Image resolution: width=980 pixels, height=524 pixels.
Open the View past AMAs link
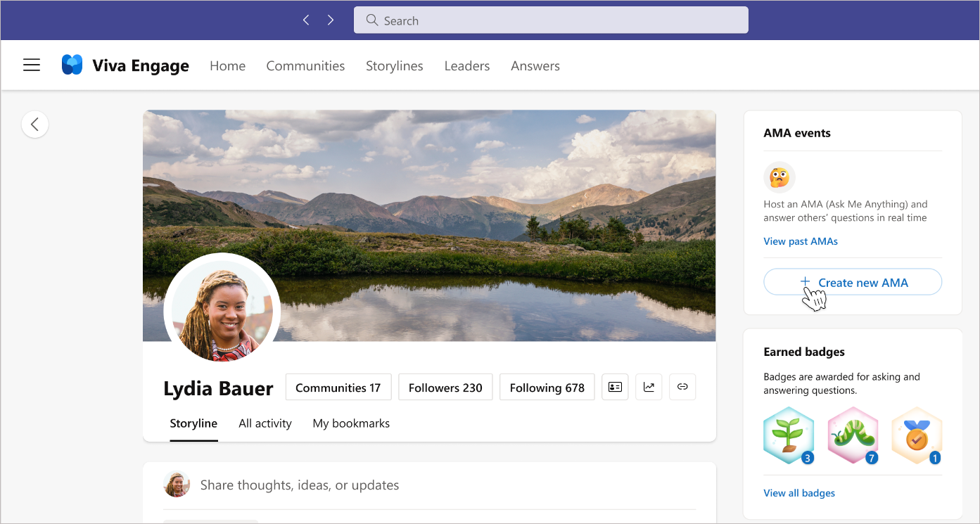[801, 241]
